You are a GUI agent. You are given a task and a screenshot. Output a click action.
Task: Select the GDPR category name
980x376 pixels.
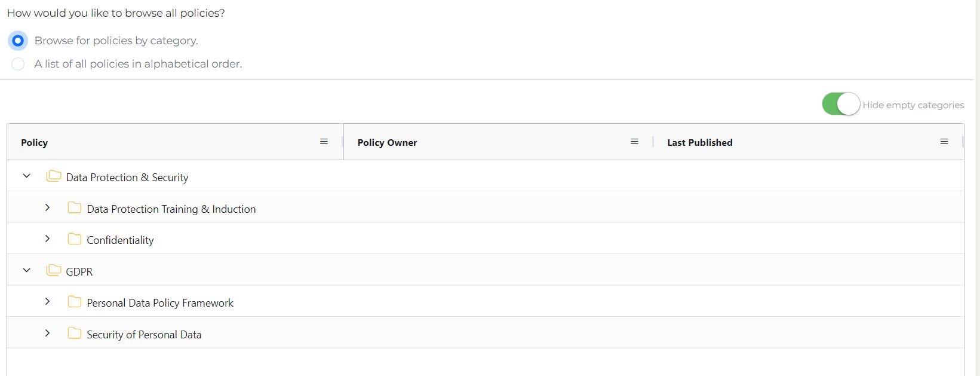[80, 271]
